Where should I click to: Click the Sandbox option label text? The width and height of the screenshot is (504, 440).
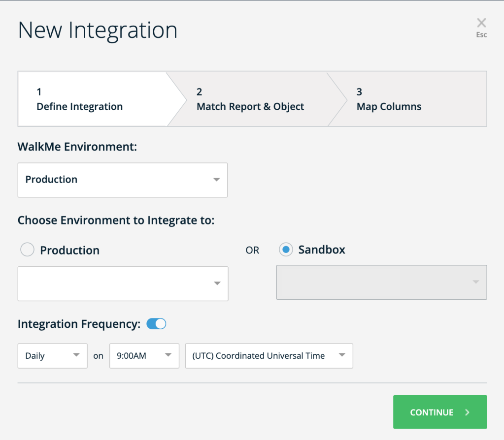(x=322, y=250)
